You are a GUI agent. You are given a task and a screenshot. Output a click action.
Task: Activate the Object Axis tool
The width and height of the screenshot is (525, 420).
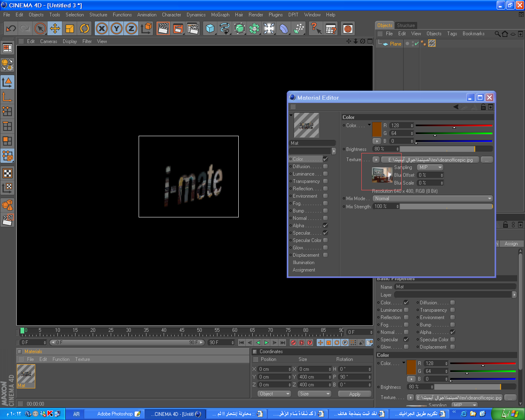(x=7, y=97)
